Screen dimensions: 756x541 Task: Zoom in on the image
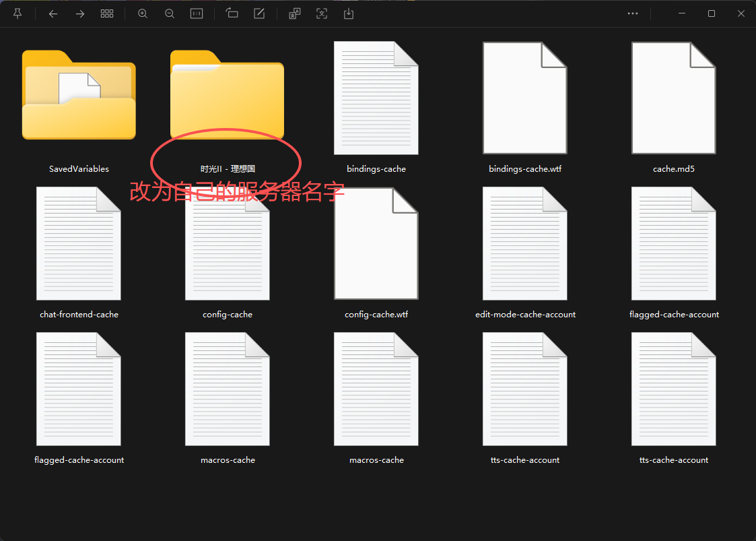pos(143,13)
